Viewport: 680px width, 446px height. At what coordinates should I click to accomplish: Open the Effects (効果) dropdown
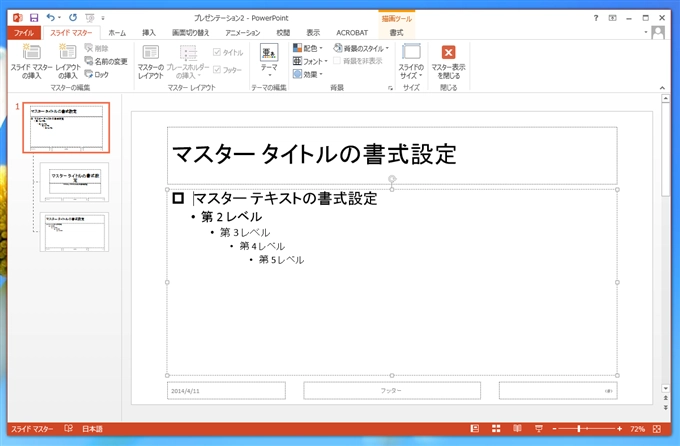click(x=308, y=74)
